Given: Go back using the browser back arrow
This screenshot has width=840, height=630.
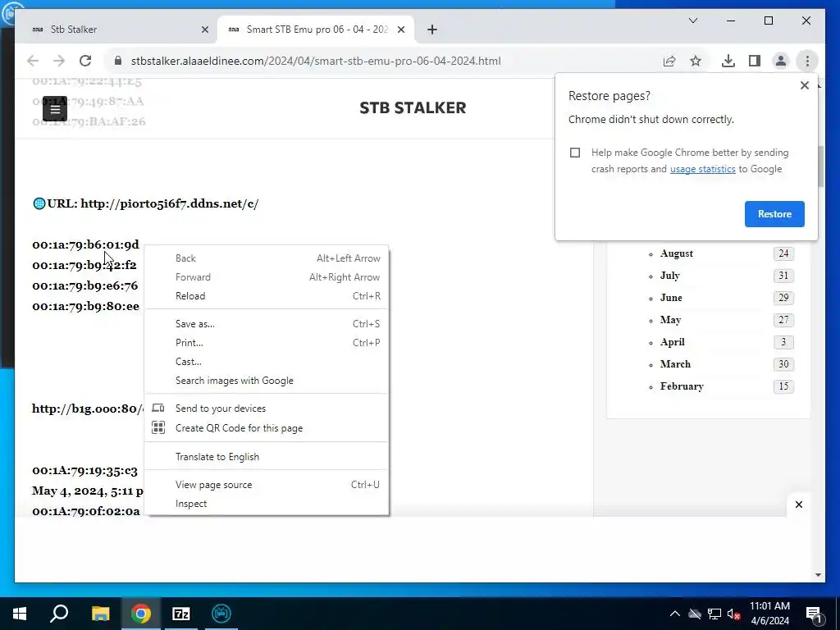Looking at the screenshot, I should (33, 61).
